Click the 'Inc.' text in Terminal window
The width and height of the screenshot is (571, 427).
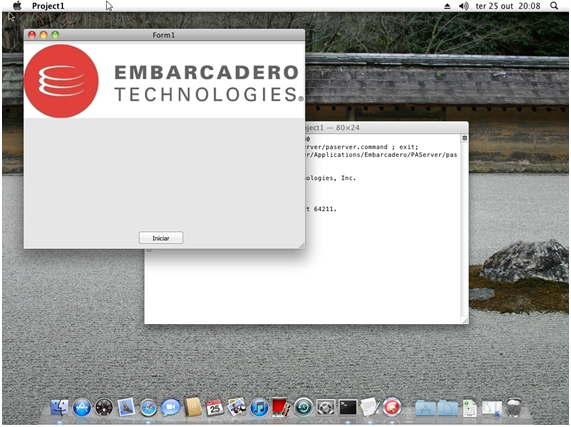click(348, 178)
